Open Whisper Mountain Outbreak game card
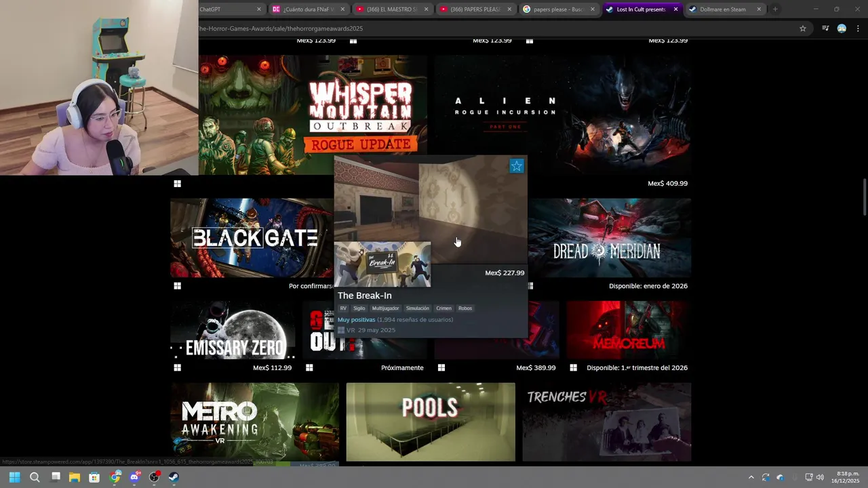The image size is (868, 488). click(x=313, y=115)
